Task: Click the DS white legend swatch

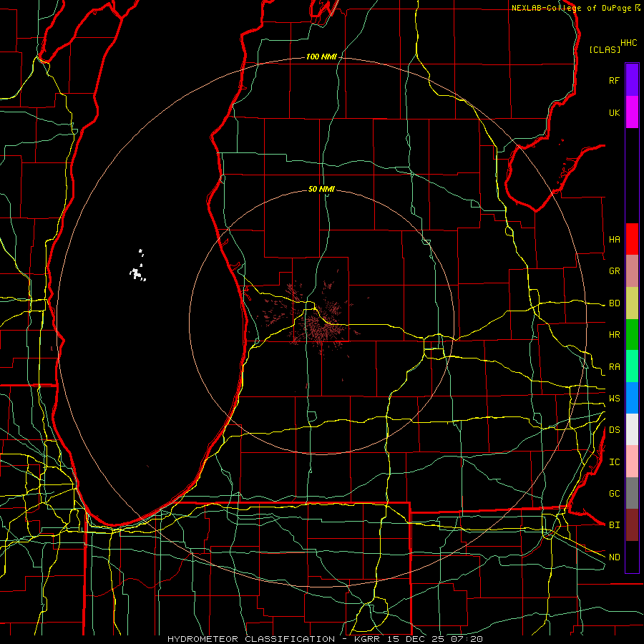Action: pos(632,429)
